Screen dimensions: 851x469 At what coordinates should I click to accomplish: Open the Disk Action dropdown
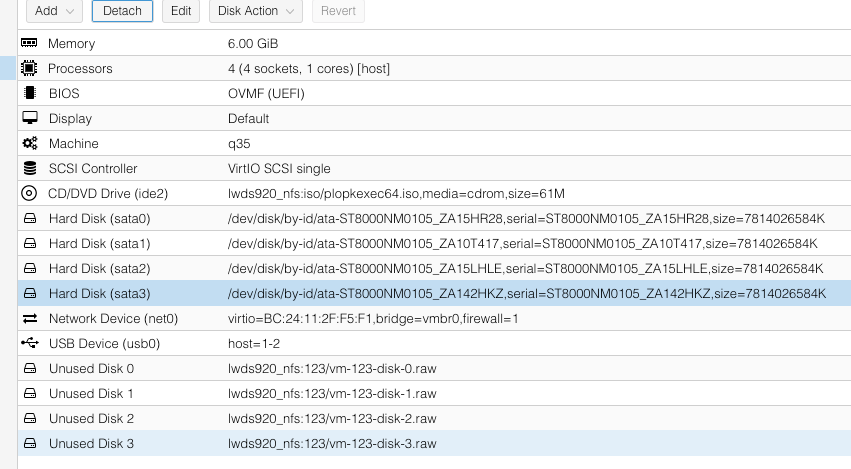click(255, 11)
